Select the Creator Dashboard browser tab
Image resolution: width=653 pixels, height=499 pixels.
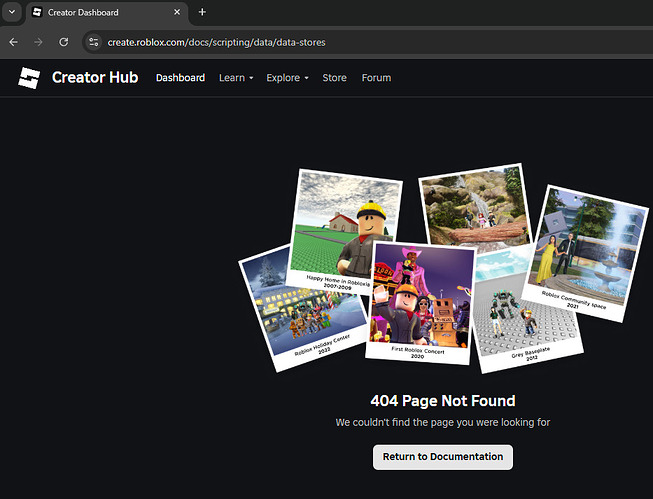[x=108, y=12]
